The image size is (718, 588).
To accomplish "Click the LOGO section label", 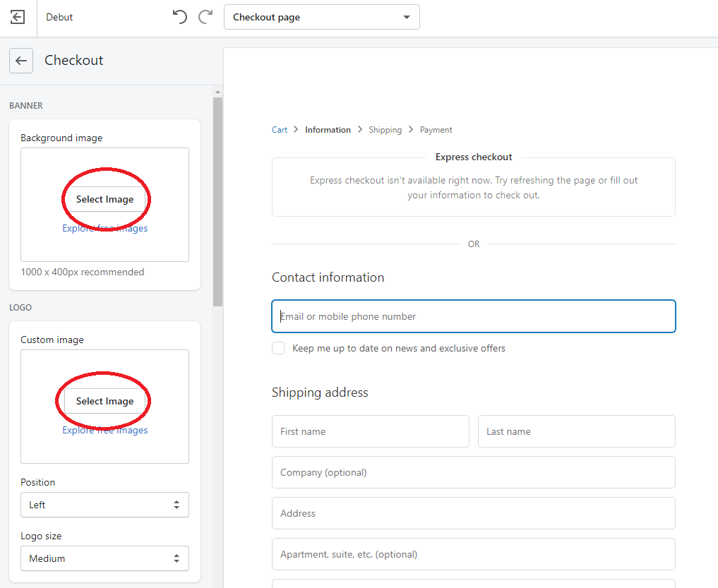I will pos(20,307).
